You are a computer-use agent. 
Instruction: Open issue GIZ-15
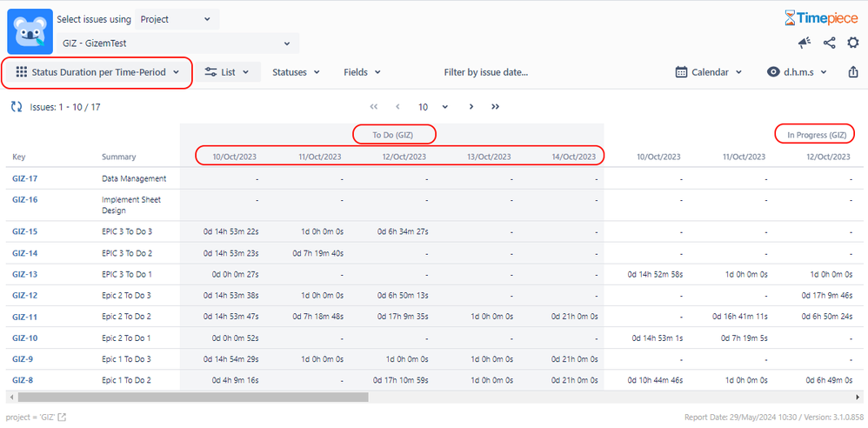[25, 231]
